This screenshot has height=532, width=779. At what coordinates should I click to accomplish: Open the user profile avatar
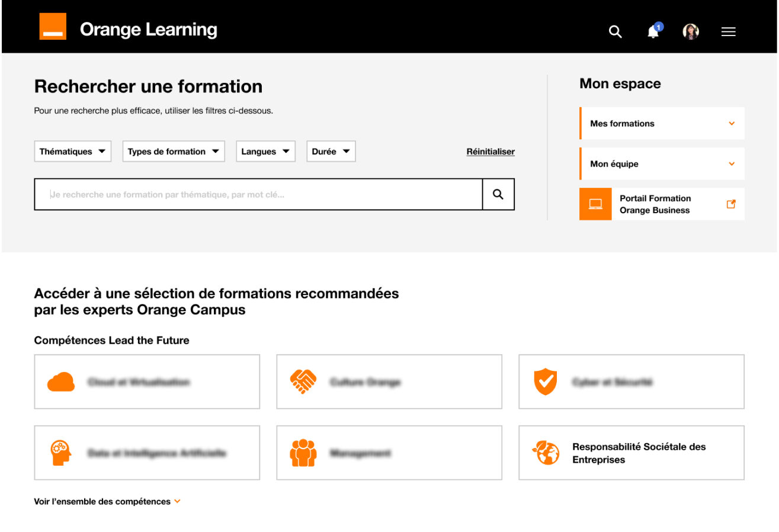point(691,32)
